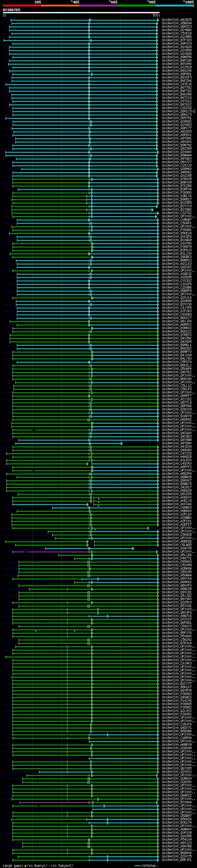Select the label UniRef100_Q90YS4

[x=177, y=579]
